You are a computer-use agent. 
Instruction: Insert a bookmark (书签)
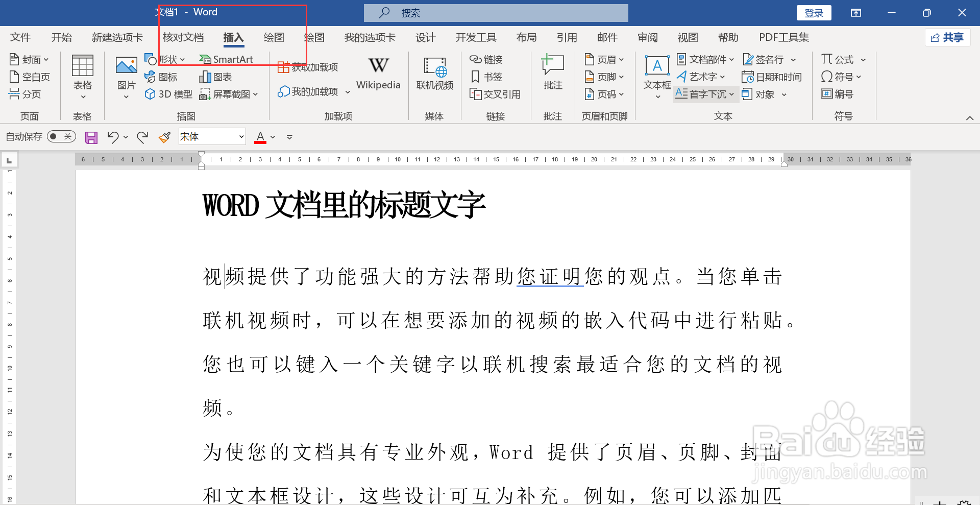(x=486, y=77)
